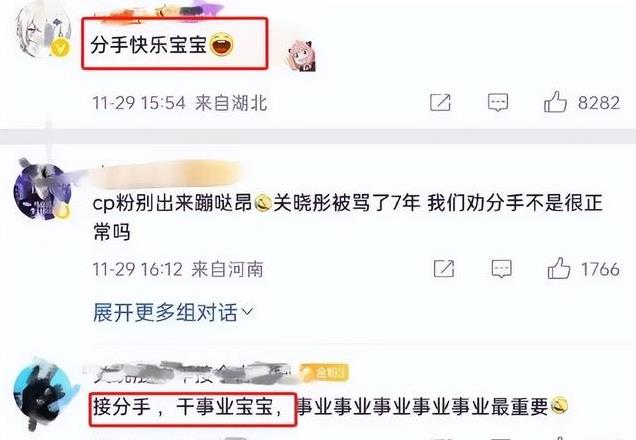Click the pink anime sticker image
Image resolution: width=636 pixels, height=440 pixels.
click(301, 55)
